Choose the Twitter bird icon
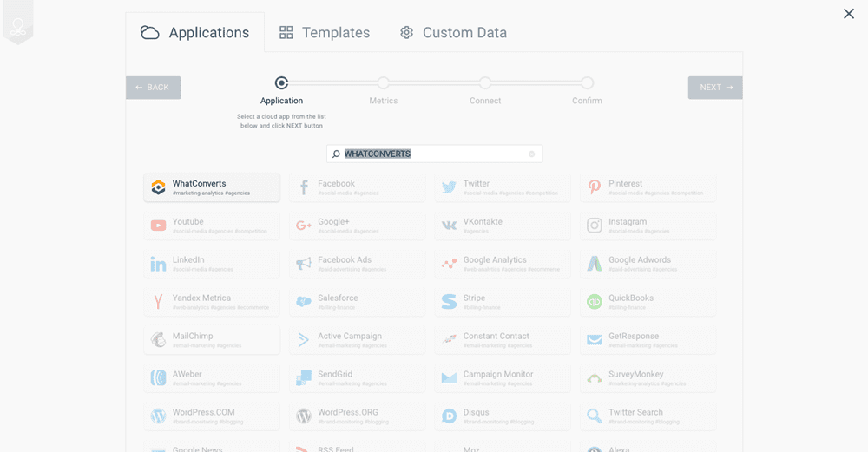The width and height of the screenshot is (868, 452). (449, 187)
